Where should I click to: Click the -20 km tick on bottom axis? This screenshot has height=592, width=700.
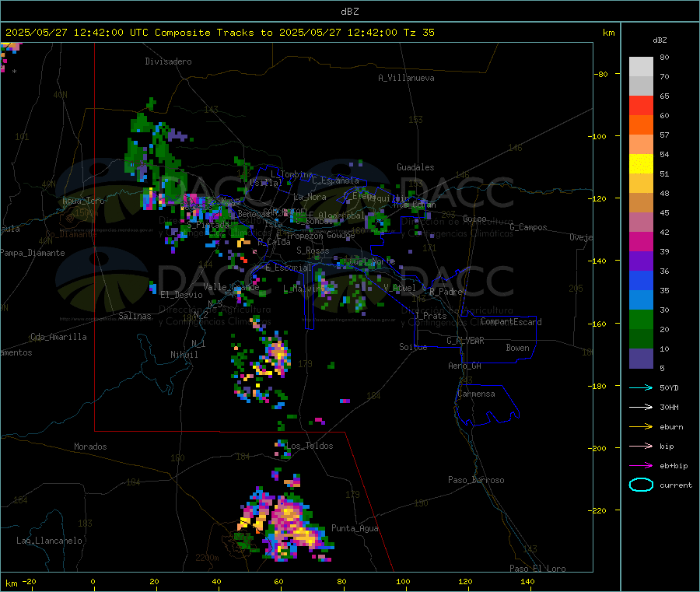pyautogui.click(x=30, y=581)
